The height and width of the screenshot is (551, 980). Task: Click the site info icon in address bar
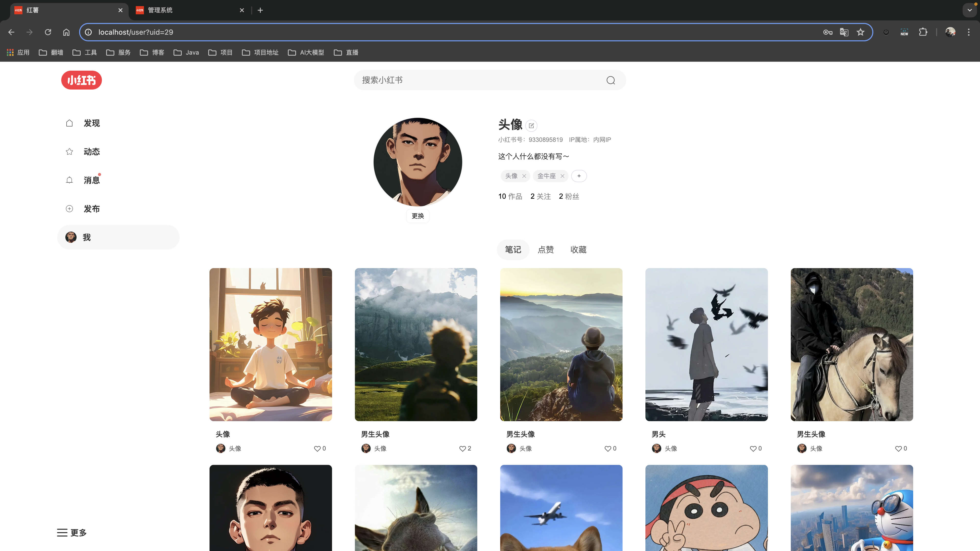[88, 32]
